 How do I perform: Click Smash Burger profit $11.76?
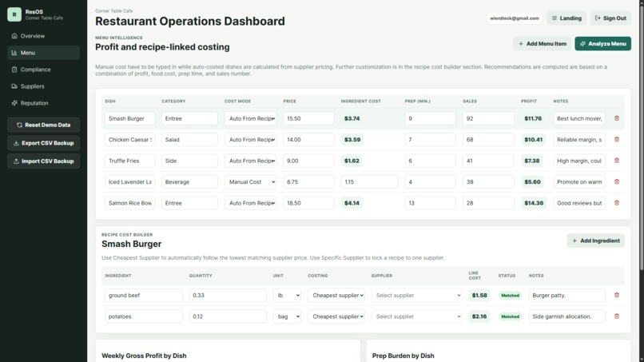pos(533,118)
